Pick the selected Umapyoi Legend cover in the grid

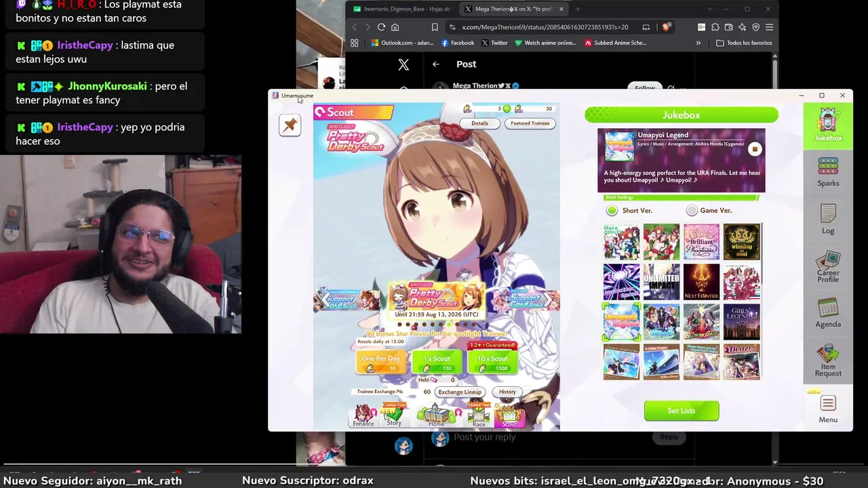click(x=622, y=322)
